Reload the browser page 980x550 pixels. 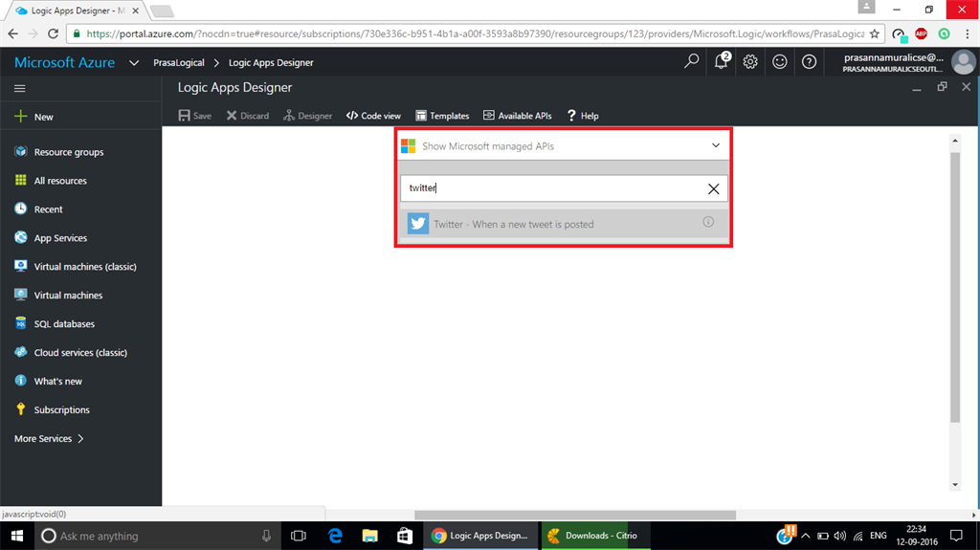click(54, 33)
